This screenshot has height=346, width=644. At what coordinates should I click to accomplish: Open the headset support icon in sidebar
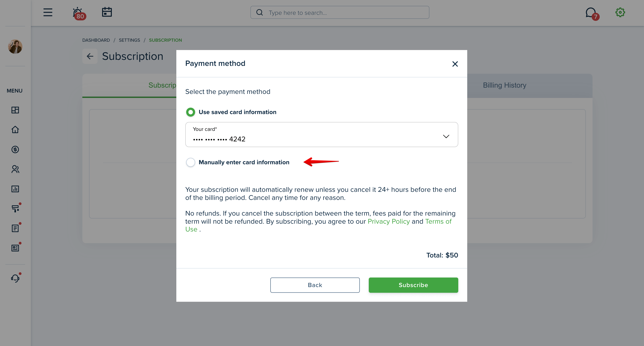pos(15,278)
